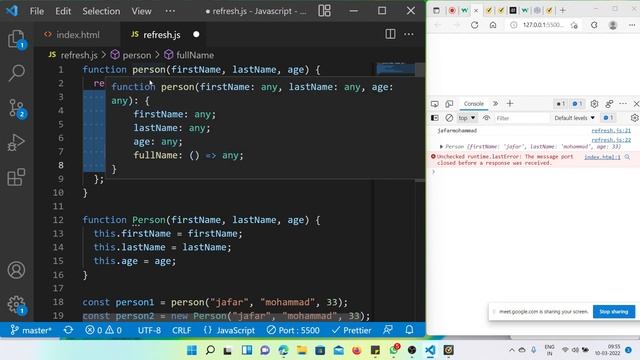
Task: Click the console Filter input
Action: click(x=522, y=118)
